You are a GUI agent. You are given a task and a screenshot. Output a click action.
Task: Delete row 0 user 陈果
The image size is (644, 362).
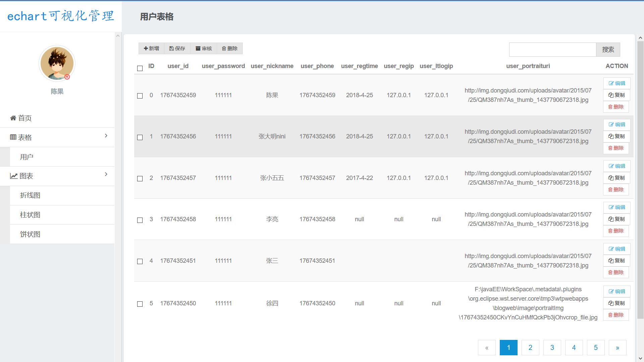coord(616,107)
